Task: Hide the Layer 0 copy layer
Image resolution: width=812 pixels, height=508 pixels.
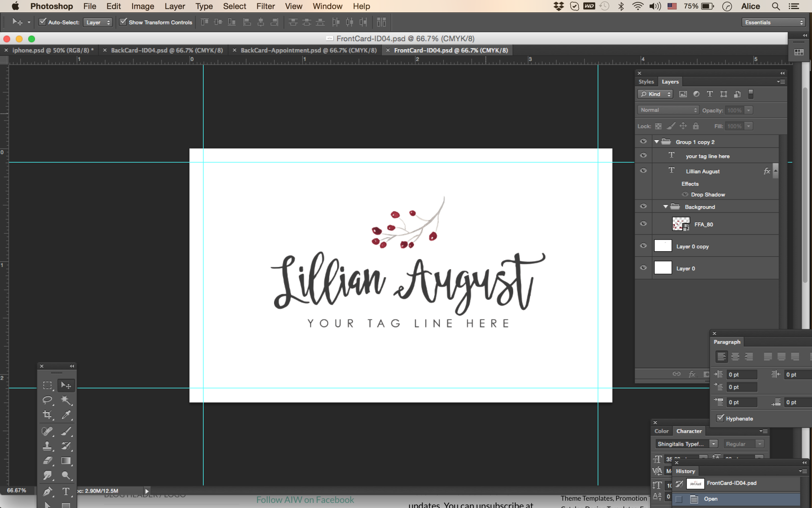Action: click(643, 246)
